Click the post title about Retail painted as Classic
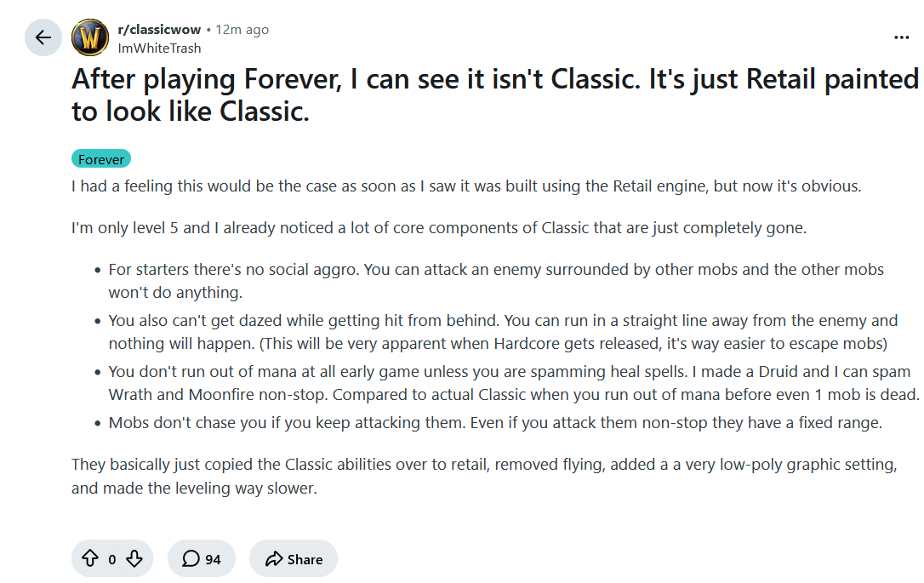 495,95
